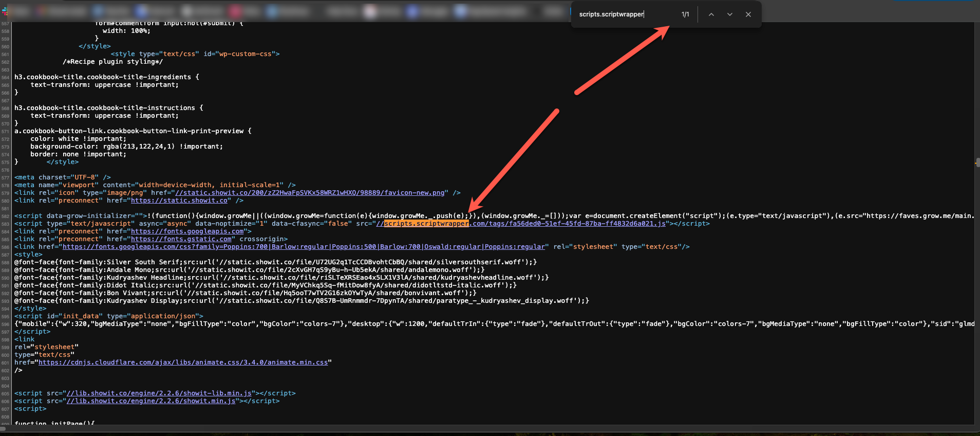Viewport: 980px width, 436px height.
Task: Open the fonts.gstatic.com preconnect link
Action: [181, 239]
